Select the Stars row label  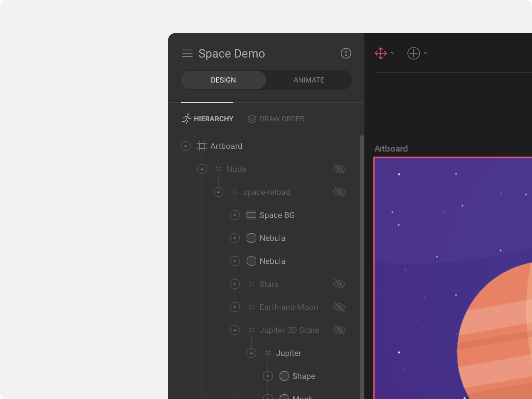[269, 284]
